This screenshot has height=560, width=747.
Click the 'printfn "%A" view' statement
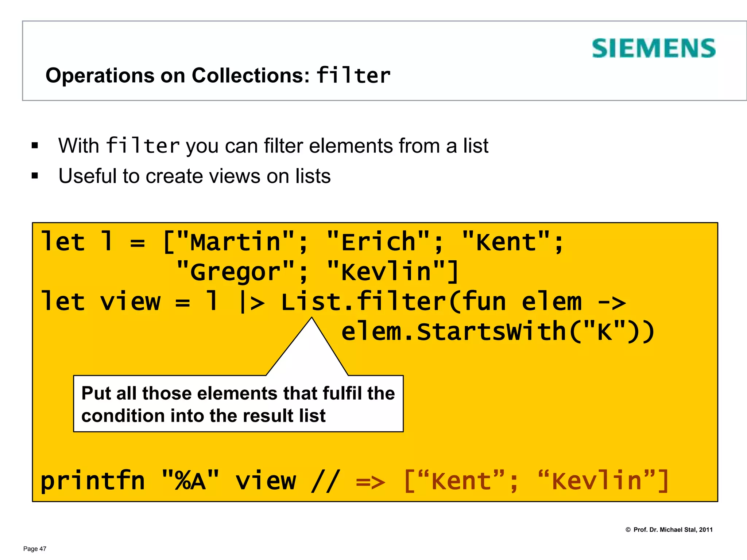pyautogui.click(x=168, y=481)
